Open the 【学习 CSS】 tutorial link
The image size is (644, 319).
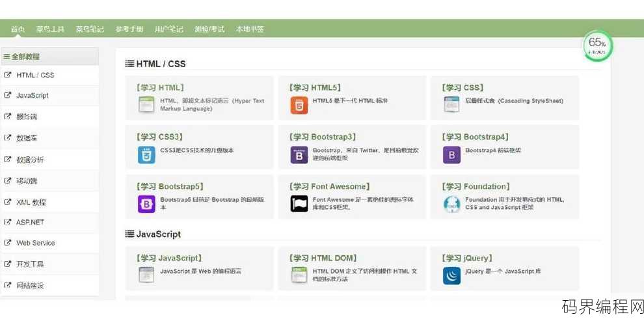pos(463,87)
